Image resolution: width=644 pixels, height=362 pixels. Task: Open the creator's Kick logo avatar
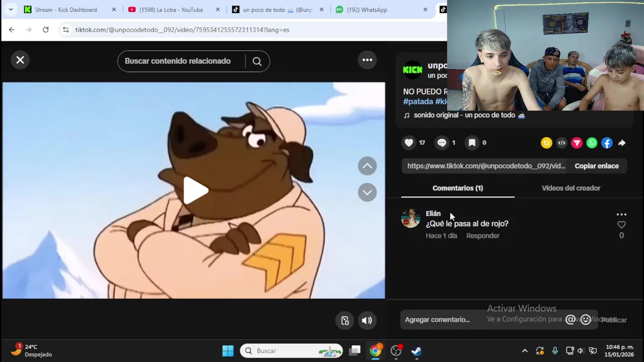[x=413, y=70]
